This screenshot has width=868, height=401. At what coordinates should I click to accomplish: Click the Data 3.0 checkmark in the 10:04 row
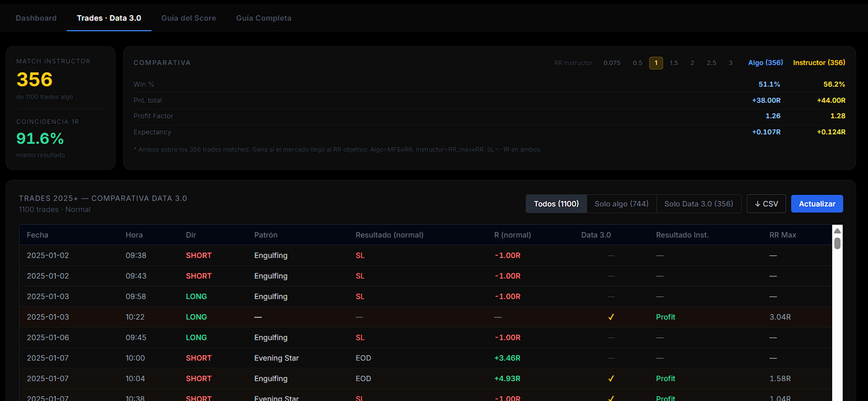coord(611,378)
